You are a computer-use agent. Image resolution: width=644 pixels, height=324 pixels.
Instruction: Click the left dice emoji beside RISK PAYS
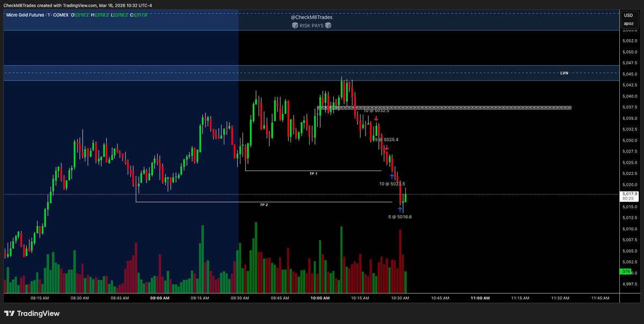pyautogui.click(x=295, y=25)
